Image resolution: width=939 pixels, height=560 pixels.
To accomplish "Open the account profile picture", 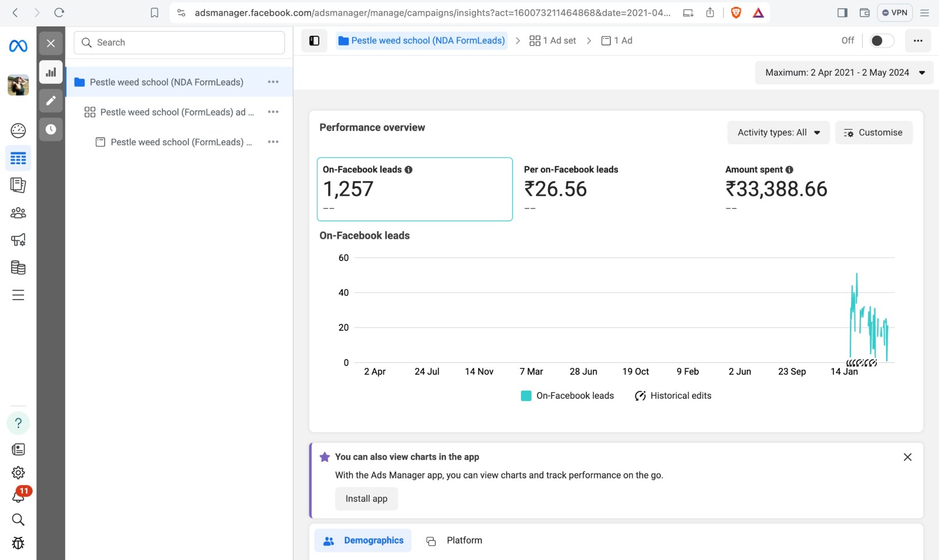I will [18, 85].
